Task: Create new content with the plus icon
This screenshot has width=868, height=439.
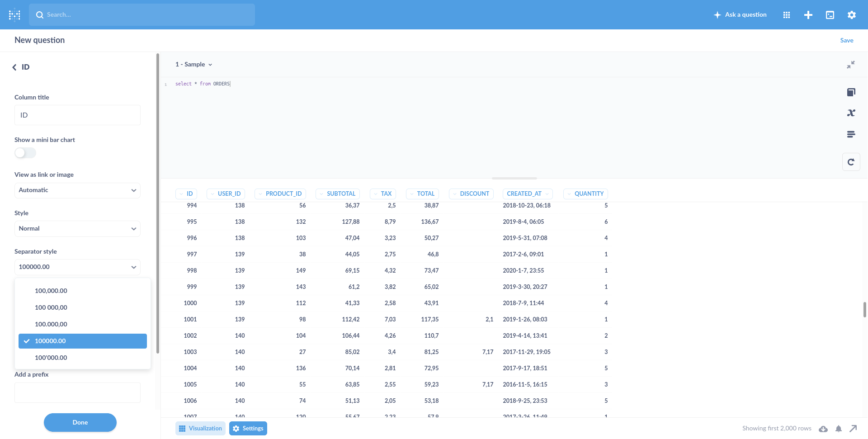Action: pos(809,14)
